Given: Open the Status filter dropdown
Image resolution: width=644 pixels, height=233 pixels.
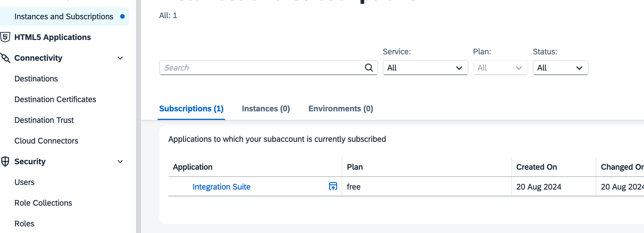Looking at the screenshot, I should tap(560, 68).
